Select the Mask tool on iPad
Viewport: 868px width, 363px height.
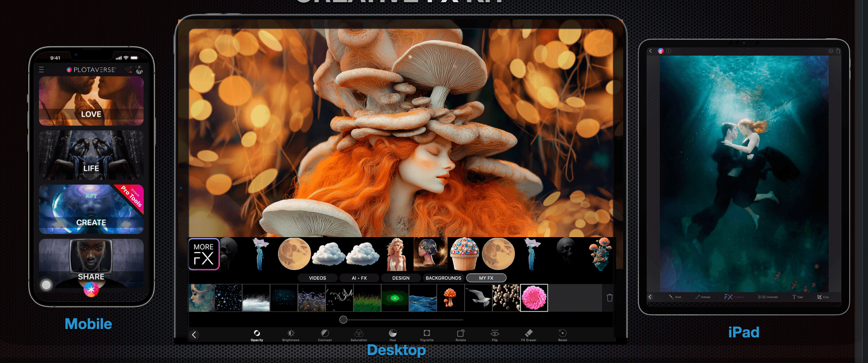(675, 297)
